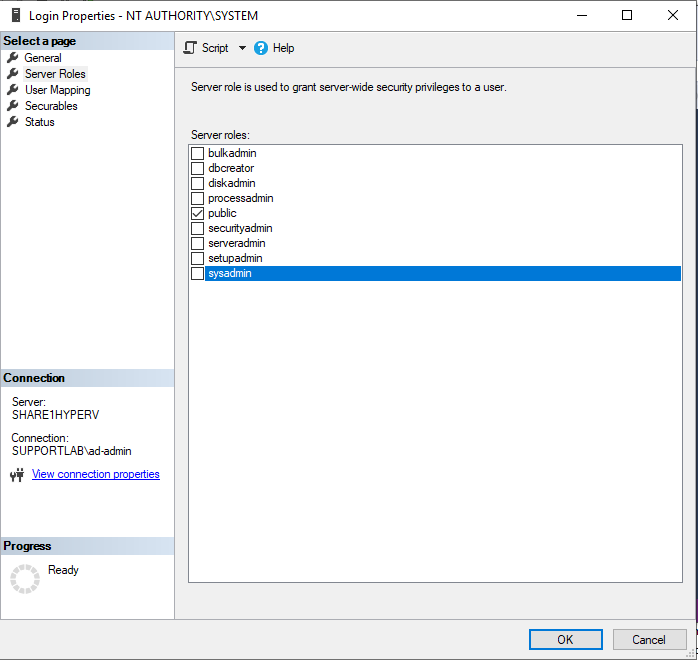698x660 pixels.
Task: Close the Login Properties dialog
Action: point(673,15)
